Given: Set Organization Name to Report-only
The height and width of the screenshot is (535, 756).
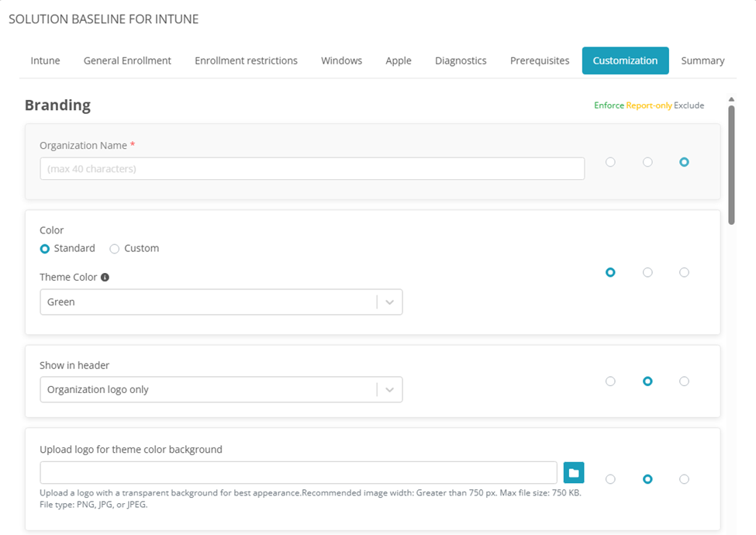Looking at the screenshot, I should point(647,162).
